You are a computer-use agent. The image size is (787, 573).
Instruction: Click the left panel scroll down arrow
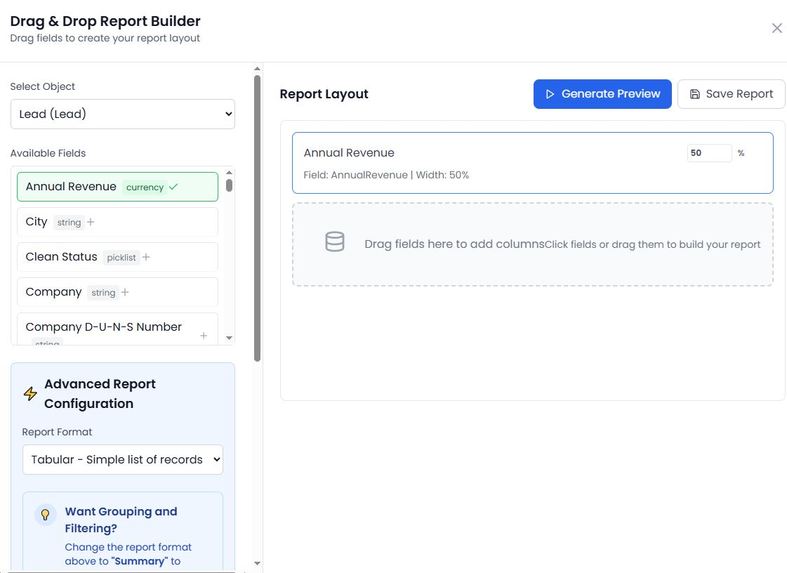click(x=257, y=563)
